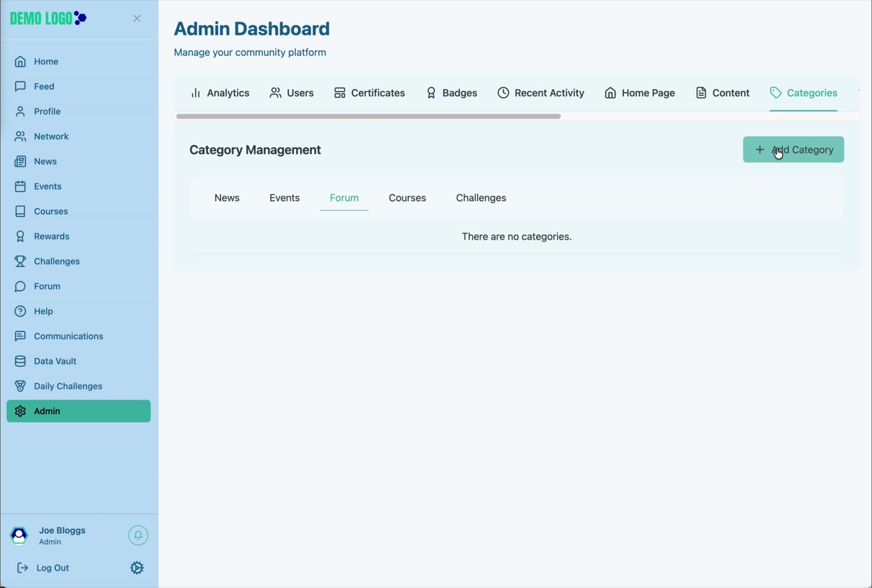Select the Courses category sub-tab
The width and height of the screenshot is (872, 588).
(x=407, y=198)
